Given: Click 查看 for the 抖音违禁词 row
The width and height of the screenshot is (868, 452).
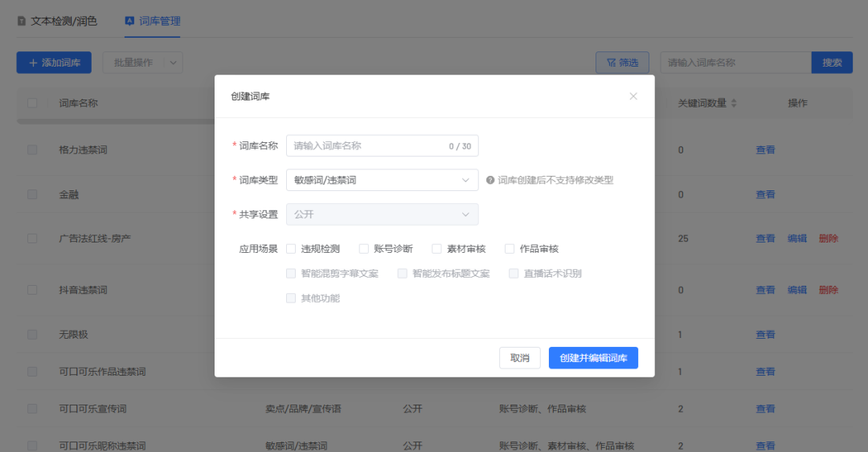Looking at the screenshot, I should [766, 290].
